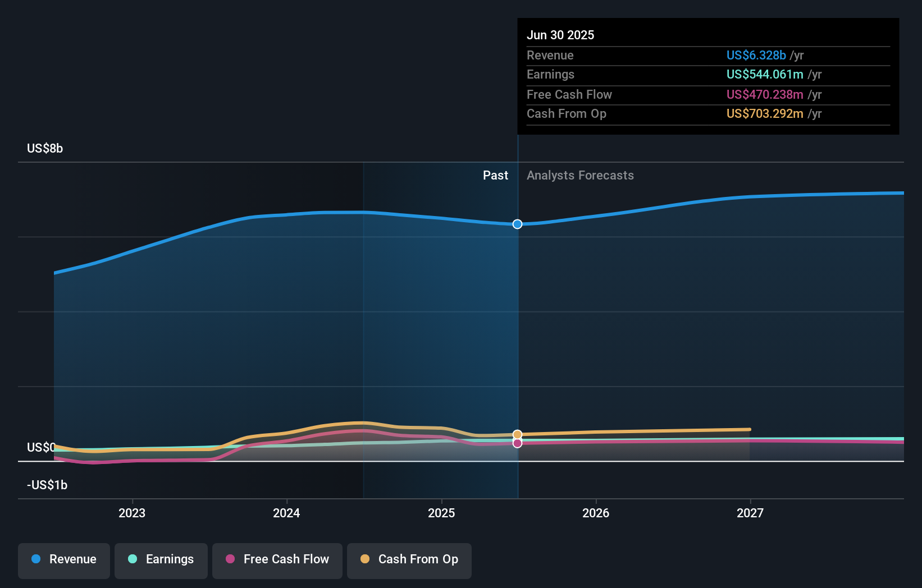Click the yellow Cash From Op legend dot
Viewport: 922px width, 588px height.
[365, 559]
